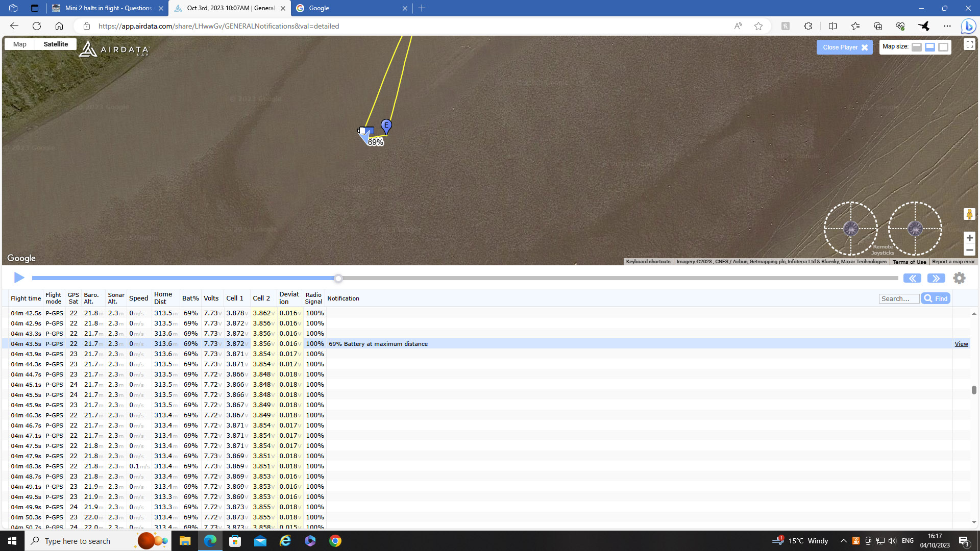This screenshot has height=551, width=980.
Task: Select the smallest map size option
Action: 917,47
